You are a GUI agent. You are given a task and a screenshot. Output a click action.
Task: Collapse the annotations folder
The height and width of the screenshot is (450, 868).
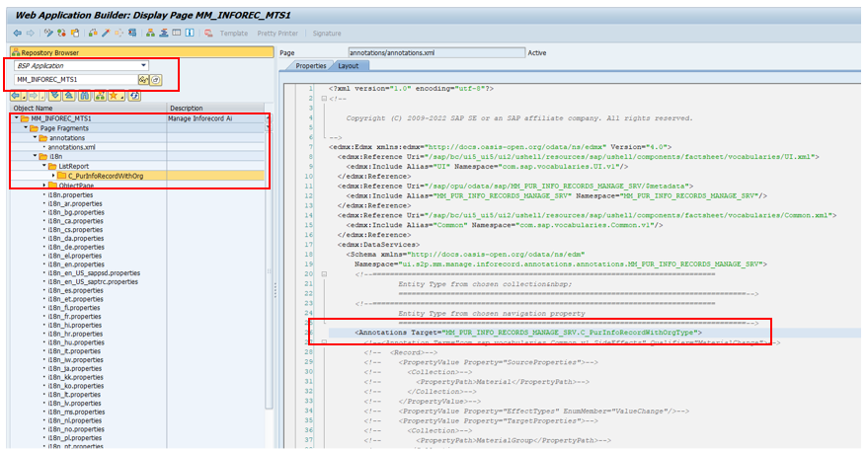(35, 137)
